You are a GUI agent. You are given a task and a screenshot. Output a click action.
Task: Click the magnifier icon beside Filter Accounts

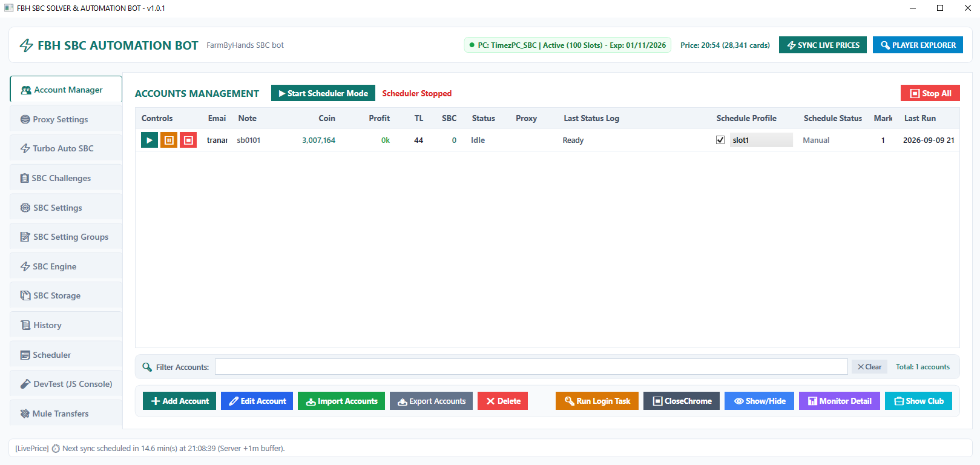(147, 367)
